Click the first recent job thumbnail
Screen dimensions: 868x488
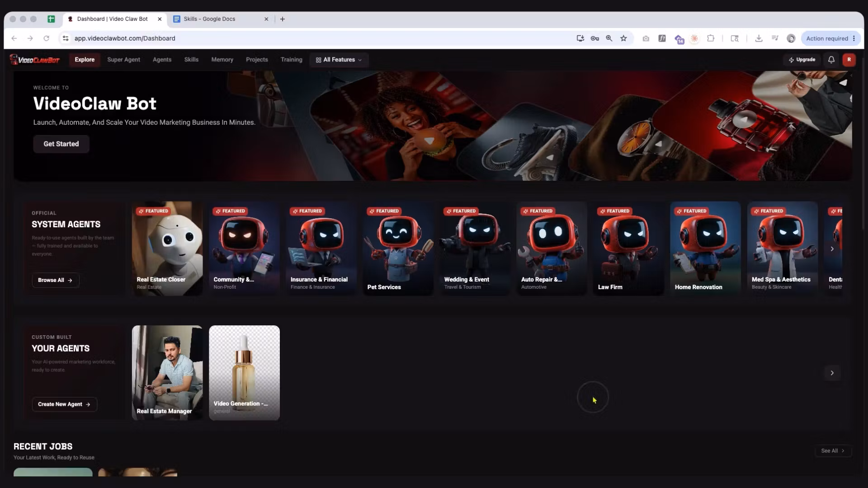53,472
